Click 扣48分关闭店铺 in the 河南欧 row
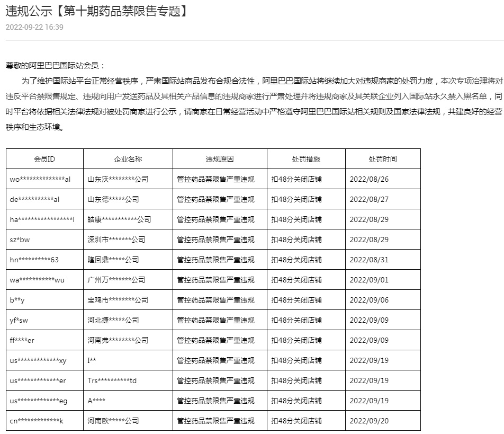 pos(296,421)
